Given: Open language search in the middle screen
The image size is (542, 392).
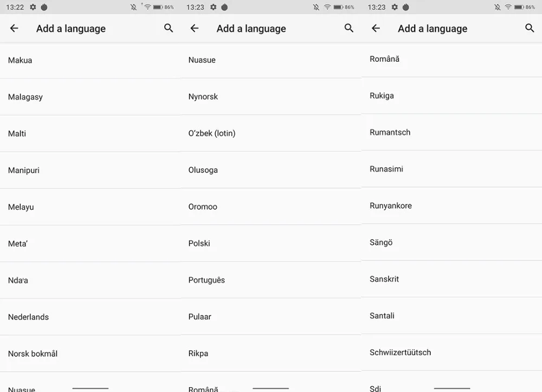Looking at the screenshot, I should 349,28.
